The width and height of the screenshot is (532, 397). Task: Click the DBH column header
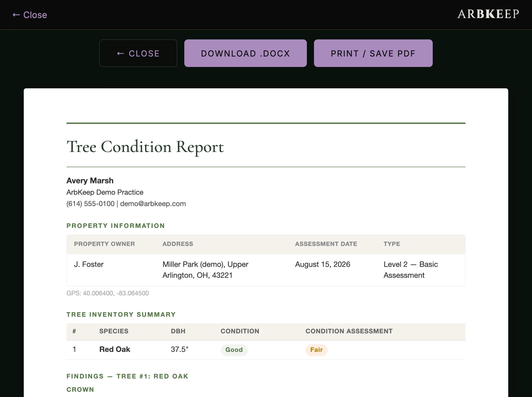coord(178,331)
